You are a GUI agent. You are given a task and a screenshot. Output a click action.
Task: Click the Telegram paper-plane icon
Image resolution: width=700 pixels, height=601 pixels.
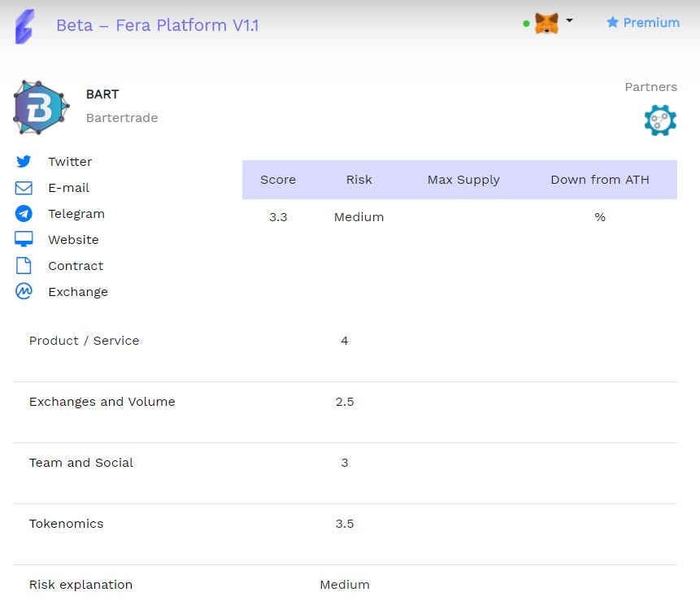[24, 214]
